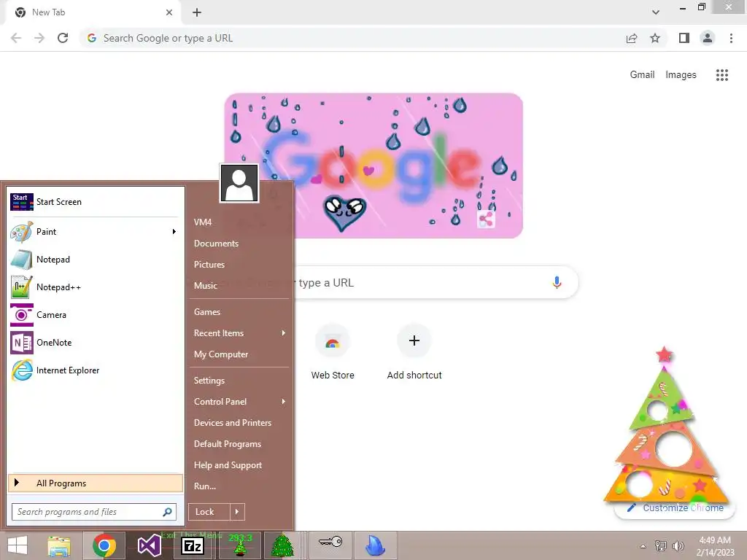This screenshot has width=747, height=560.
Task: Open Internet Explorer from start menu
Action: [x=96, y=370]
